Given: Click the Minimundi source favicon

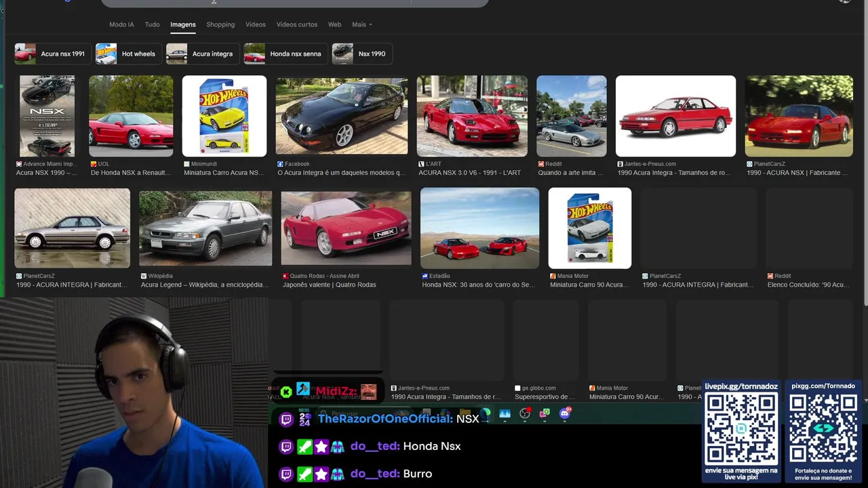Looking at the screenshot, I should [x=186, y=164].
